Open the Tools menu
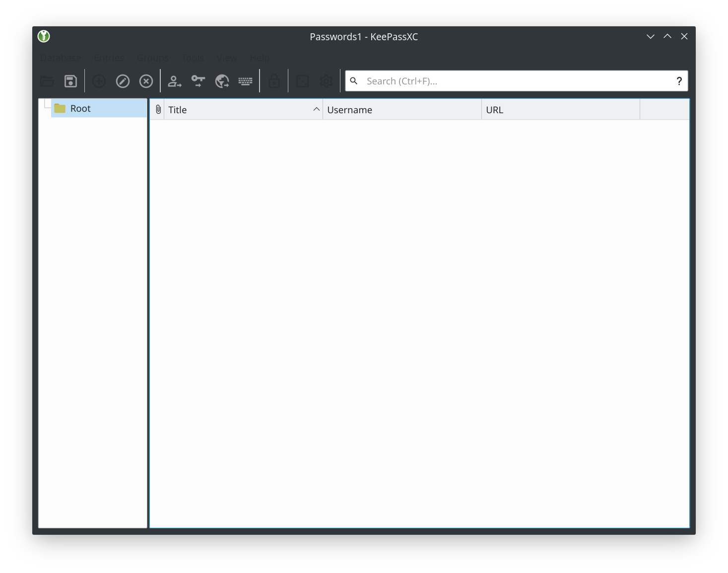This screenshot has width=728, height=573. pos(193,58)
